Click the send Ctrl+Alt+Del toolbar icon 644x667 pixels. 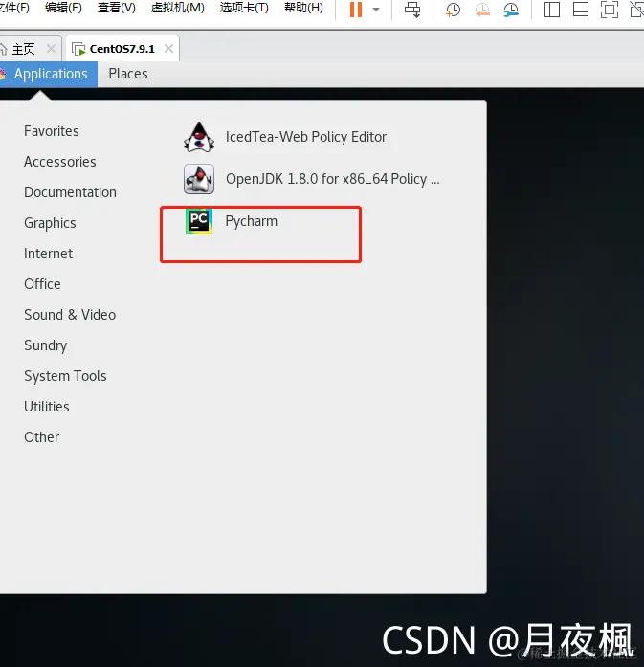pyautogui.click(x=412, y=10)
